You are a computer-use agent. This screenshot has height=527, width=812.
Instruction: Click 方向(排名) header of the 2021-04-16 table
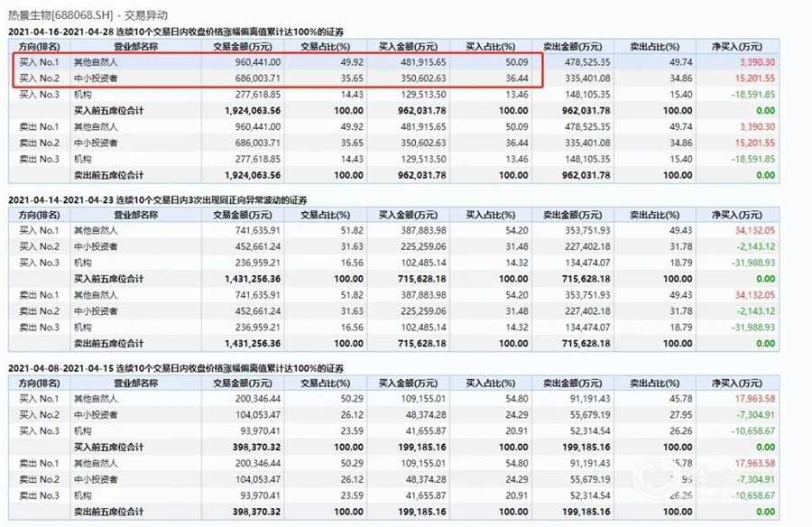(x=39, y=47)
